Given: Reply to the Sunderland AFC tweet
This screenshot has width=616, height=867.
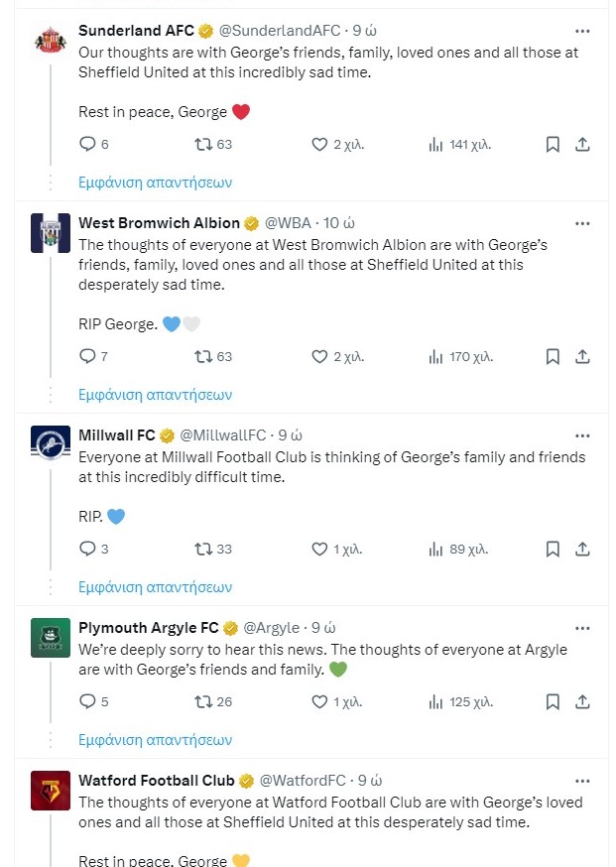Looking at the screenshot, I should [94, 144].
